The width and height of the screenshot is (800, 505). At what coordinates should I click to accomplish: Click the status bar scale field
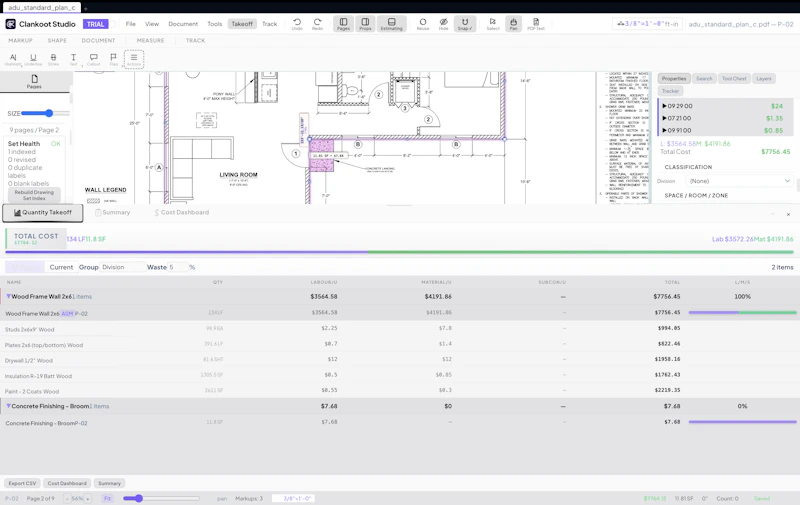click(x=293, y=498)
